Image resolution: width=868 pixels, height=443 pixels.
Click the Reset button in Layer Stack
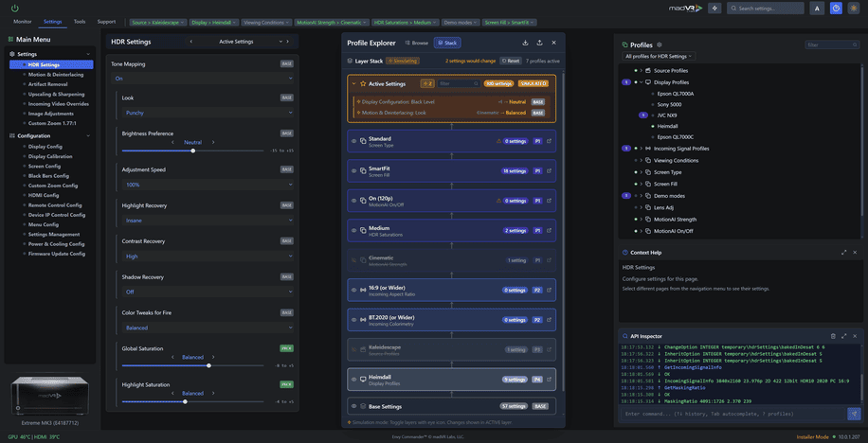point(512,61)
